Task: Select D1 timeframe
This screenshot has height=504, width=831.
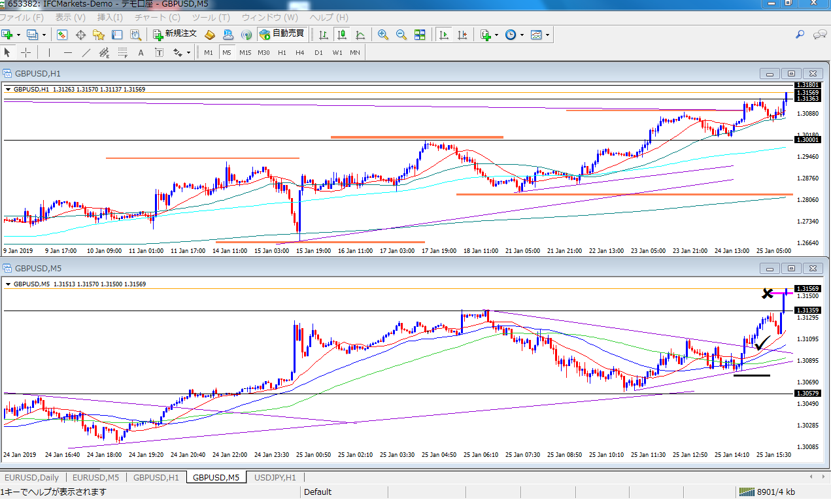Action: (x=318, y=52)
